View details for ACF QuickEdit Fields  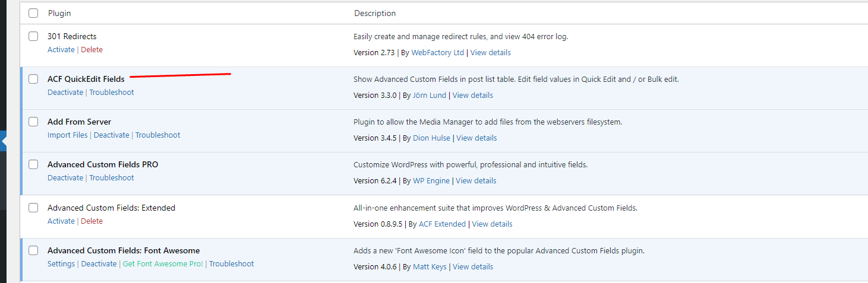pyautogui.click(x=473, y=96)
